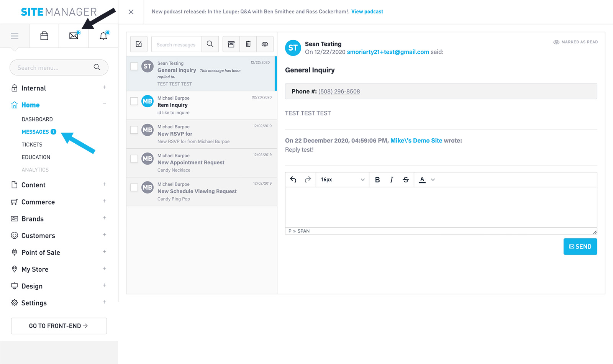Apply bold formatting in the reply editor

click(x=377, y=180)
